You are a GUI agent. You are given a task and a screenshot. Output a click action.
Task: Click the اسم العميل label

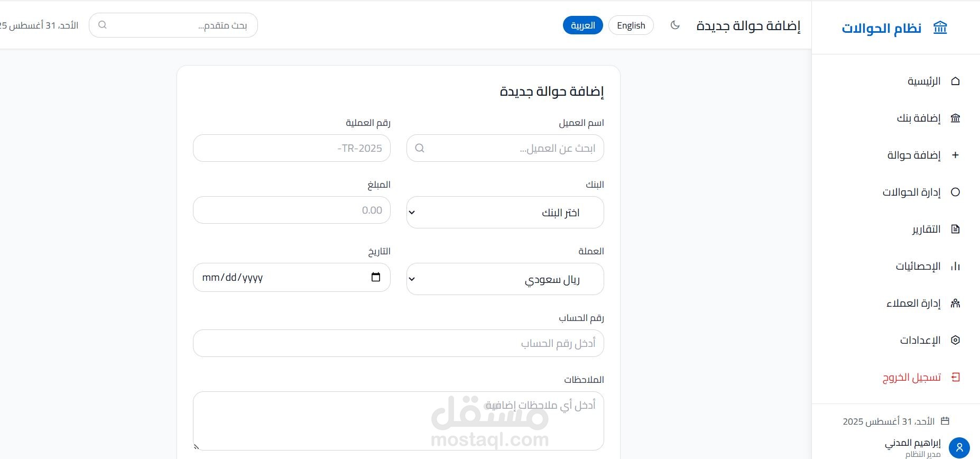pyautogui.click(x=581, y=123)
